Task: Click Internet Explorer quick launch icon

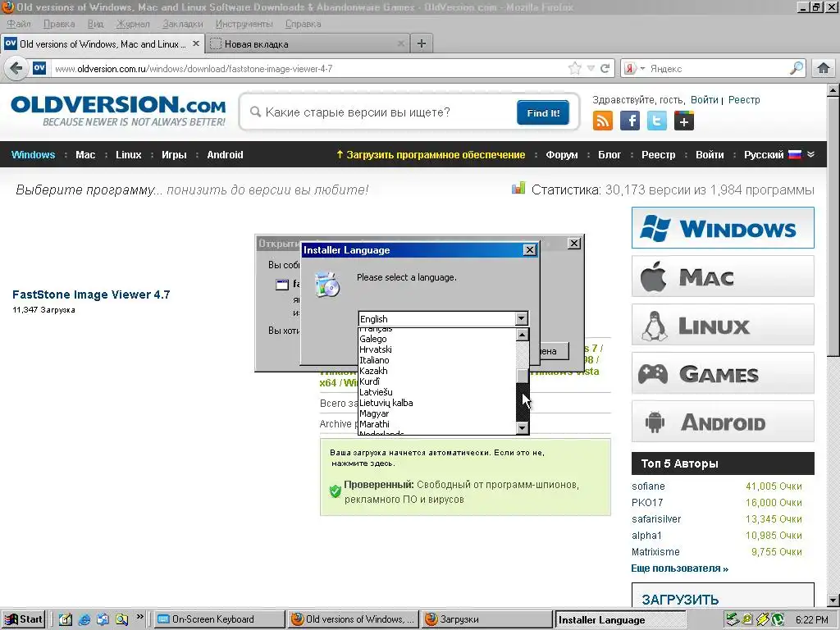Action: point(84,619)
